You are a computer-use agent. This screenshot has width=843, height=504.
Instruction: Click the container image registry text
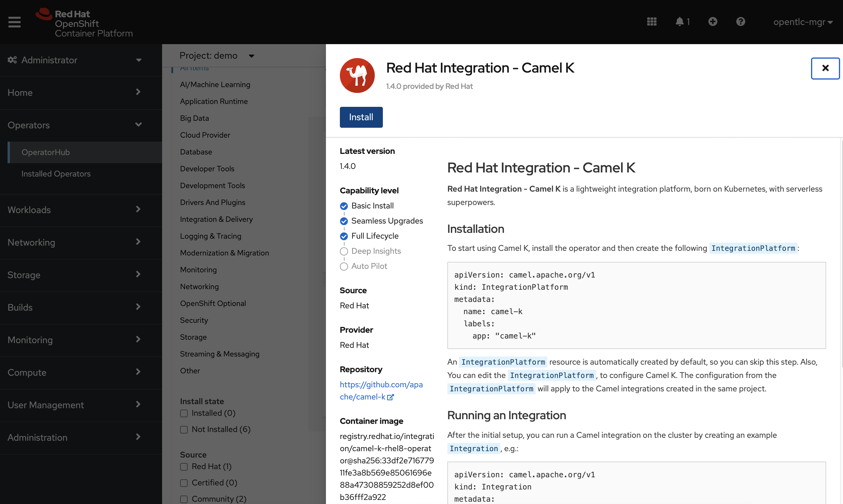[387, 467]
